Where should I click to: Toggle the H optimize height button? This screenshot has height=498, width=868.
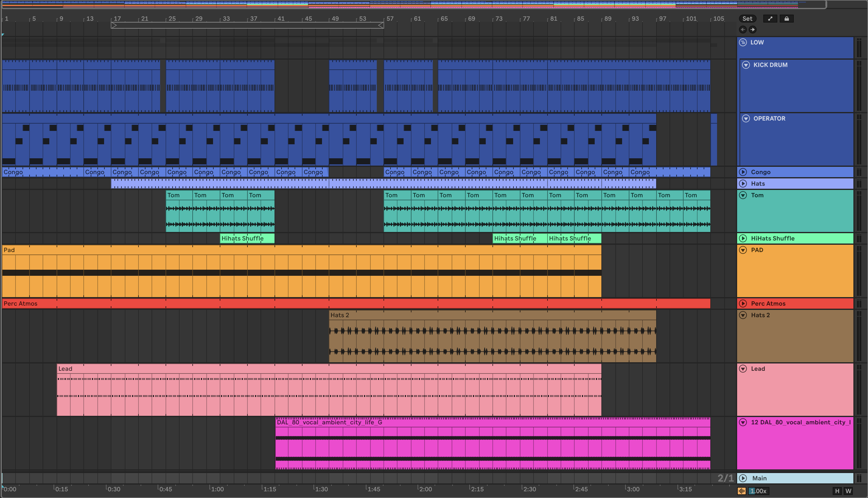click(x=837, y=491)
